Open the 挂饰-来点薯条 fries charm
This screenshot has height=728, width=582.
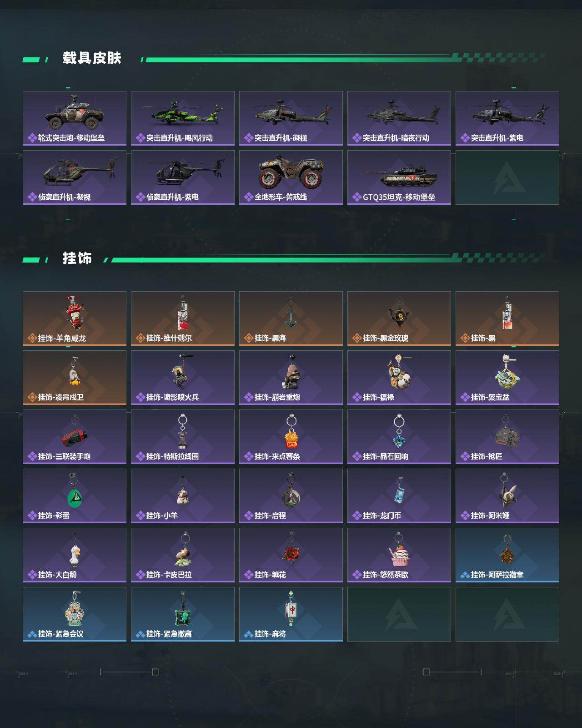pyautogui.click(x=291, y=437)
